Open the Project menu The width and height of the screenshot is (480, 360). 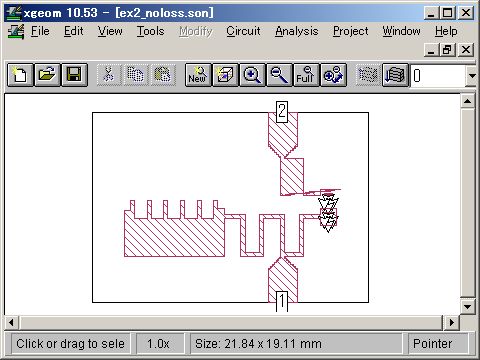(x=351, y=31)
